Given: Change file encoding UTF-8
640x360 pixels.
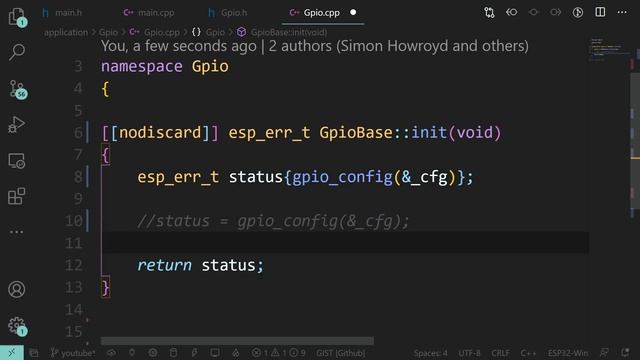Looking at the screenshot, I should 469,353.
